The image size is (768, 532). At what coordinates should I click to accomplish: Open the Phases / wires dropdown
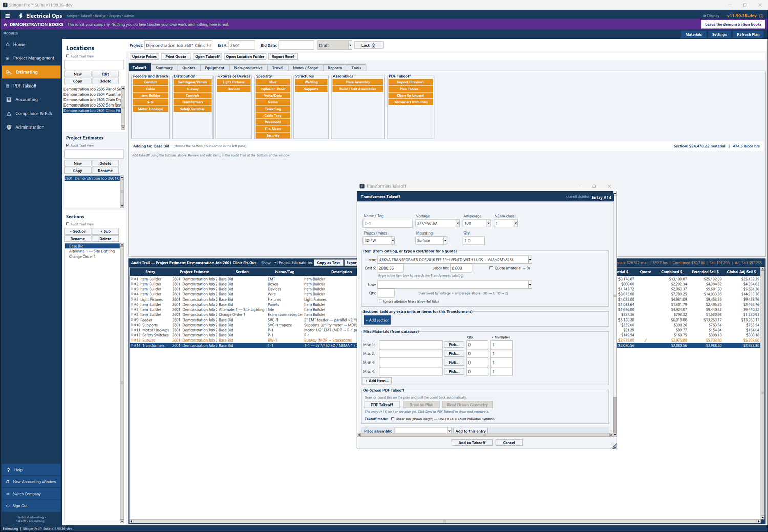[x=393, y=241]
